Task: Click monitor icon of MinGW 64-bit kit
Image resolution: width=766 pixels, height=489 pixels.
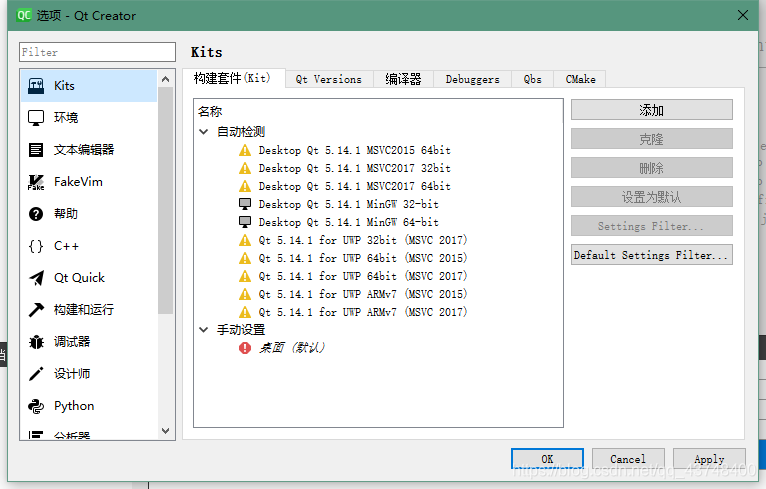Action: [x=245, y=222]
